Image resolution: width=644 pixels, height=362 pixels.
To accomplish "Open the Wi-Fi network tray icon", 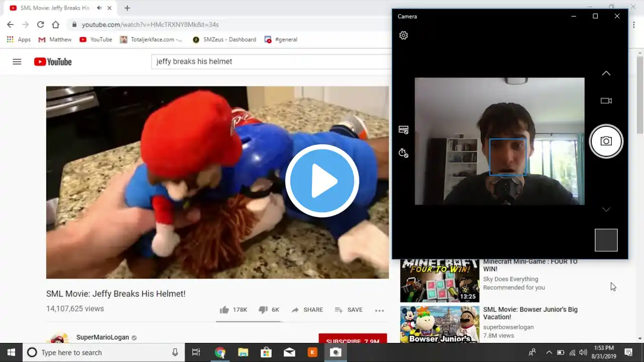I will pos(572,352).
